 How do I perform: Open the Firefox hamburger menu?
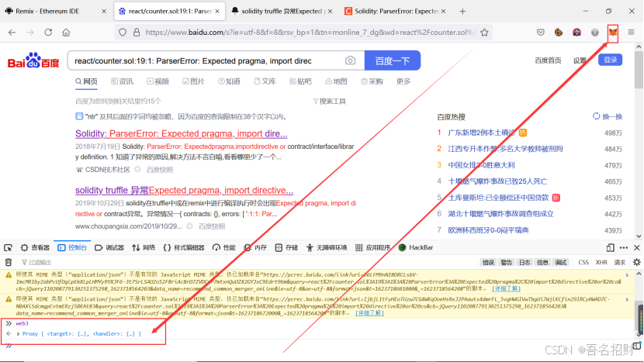(x=632, y=33)
